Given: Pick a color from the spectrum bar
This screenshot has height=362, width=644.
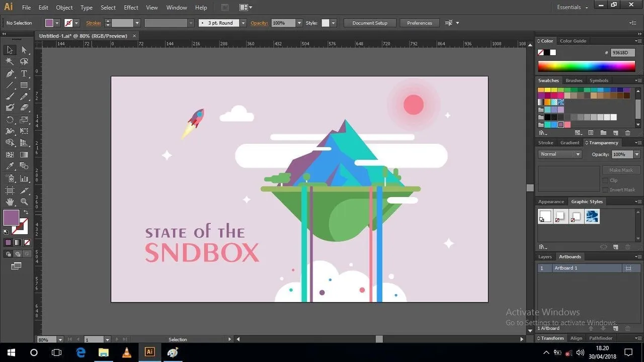Looking at the screenshot, I should tap(587, 66).
